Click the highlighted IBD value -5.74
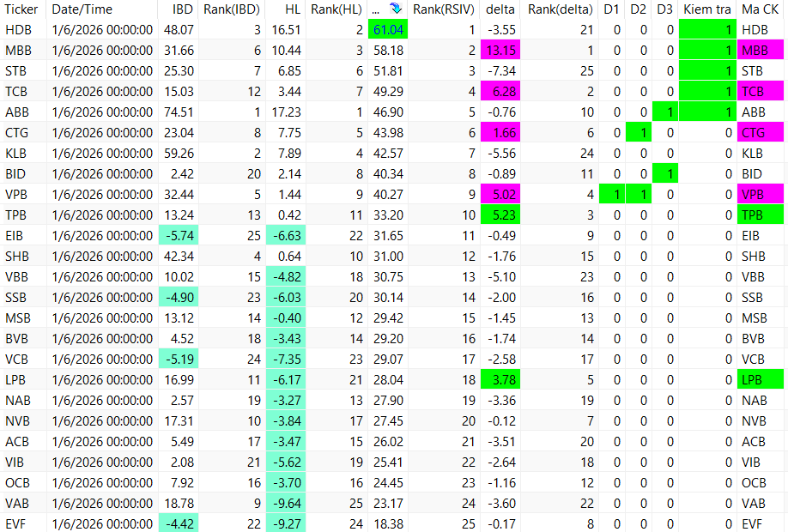The image size is (788, 532). pyautogui.click(x=179, y=236)
